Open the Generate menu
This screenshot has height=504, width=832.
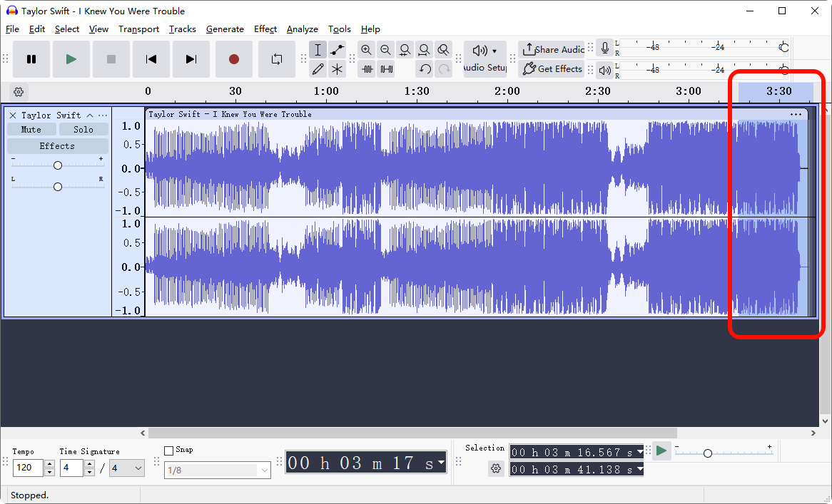[225, 29]
